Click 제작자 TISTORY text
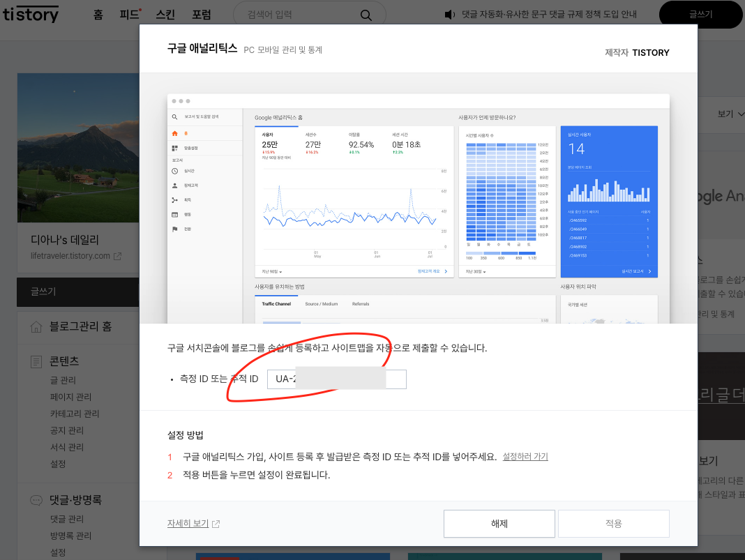The height and width of the screenshot is (560, 745). (x=637, y=53)
